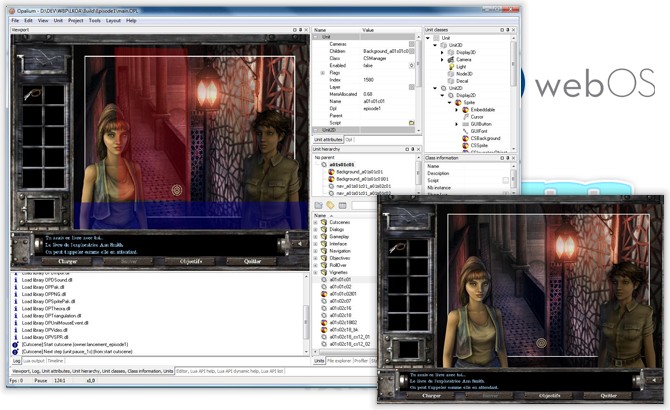Switch to the Timeline tab
670x410 pixels.
(56, 361)
